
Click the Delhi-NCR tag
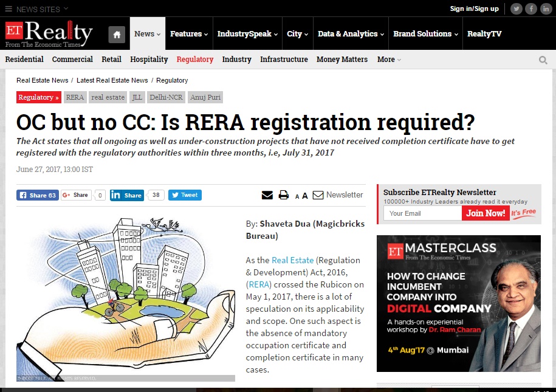click(166, 97)
